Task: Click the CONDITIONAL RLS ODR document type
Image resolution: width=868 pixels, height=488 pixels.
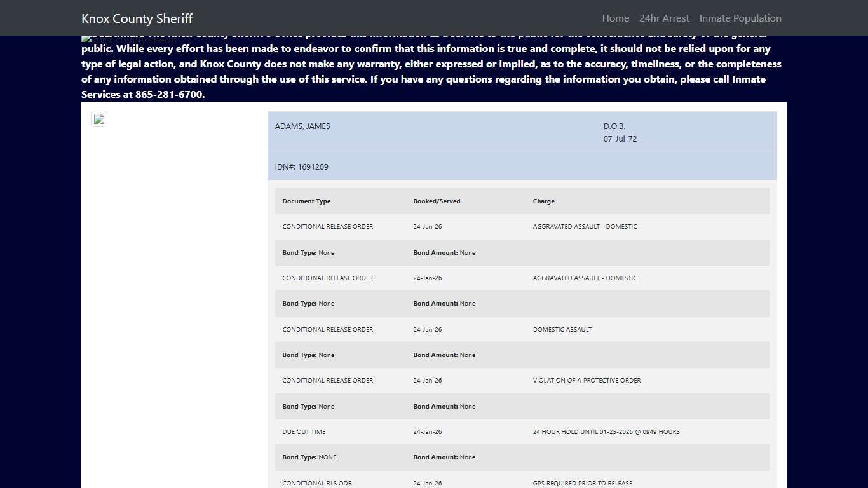Action: point(317,483)
